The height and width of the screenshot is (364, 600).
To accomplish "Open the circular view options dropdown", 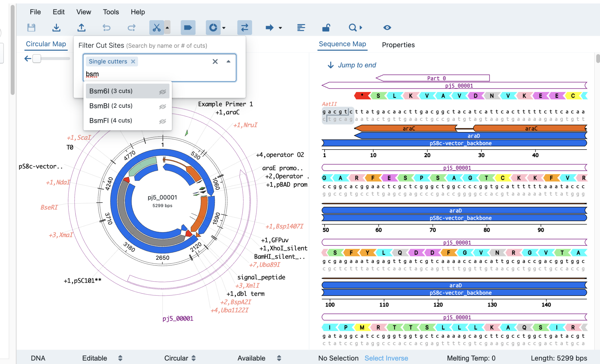I will [224, 27].
